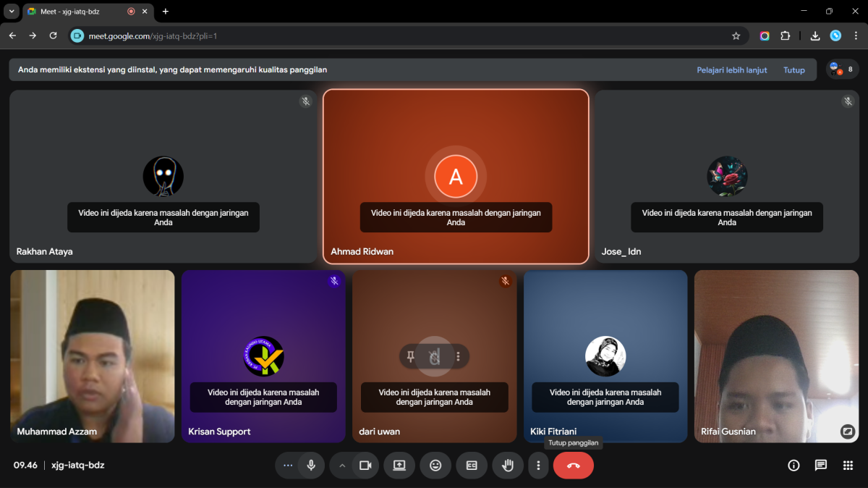The height and width of the screenshot is (488, 868).
Task: Click the picture-in-picture icon on Rifai Gusnian tile
Action: 848,432
